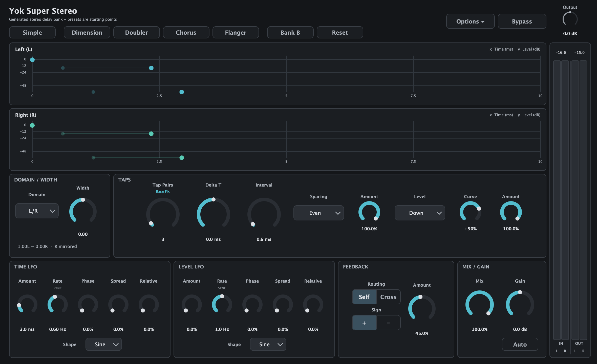The image size is (597, 364).
Task: Open the Level Down dropdown
Action: [x=420, y=213]
